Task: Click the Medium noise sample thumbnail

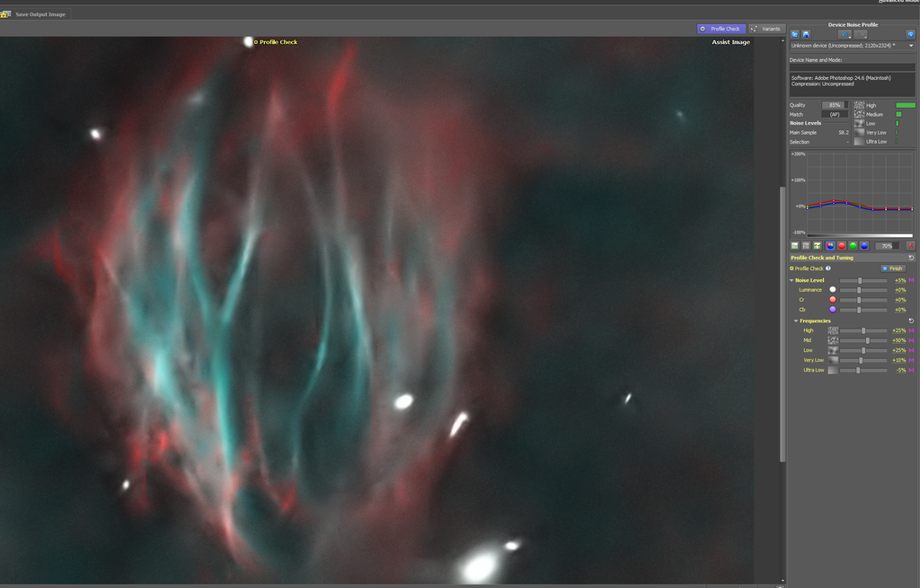Action: pyautogui.click(x=859, y=114)
